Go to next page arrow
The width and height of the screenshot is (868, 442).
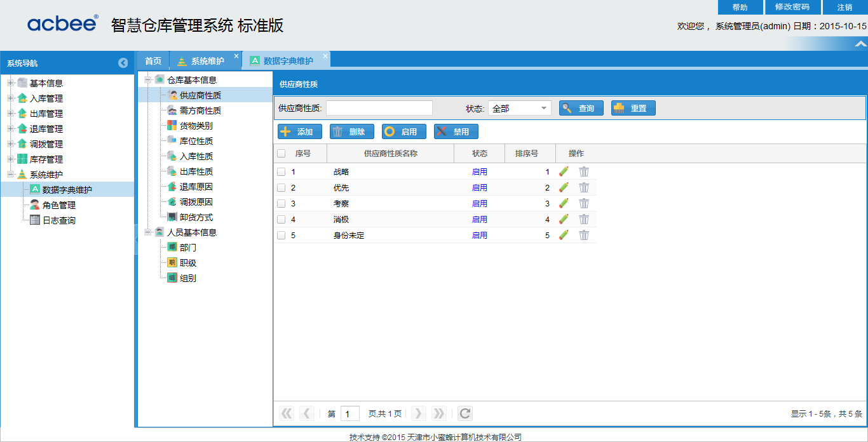[418, 413]
